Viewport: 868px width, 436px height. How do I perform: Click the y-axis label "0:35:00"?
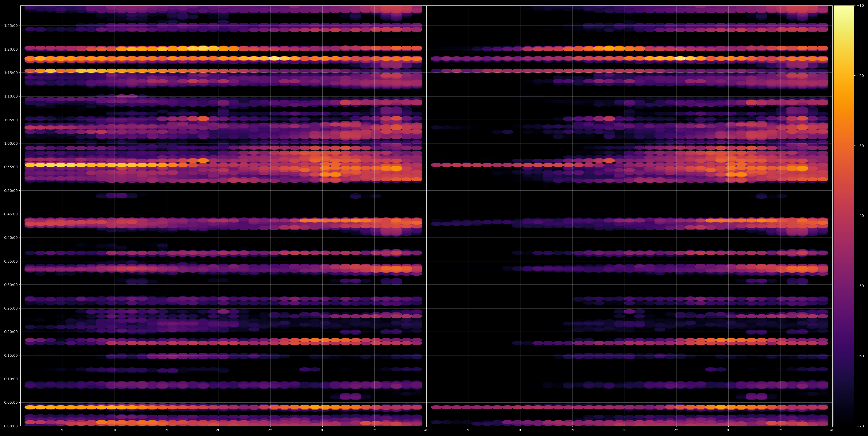pos(11,261)
